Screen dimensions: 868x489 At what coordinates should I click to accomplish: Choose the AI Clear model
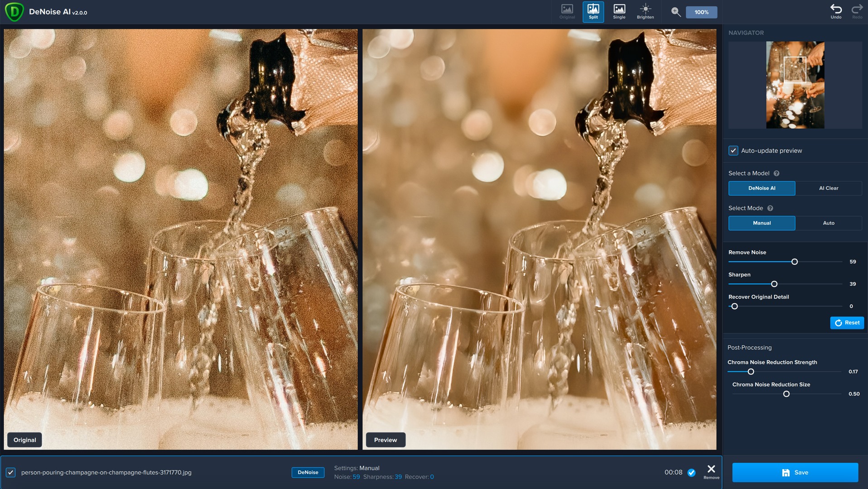tap(828, 188)
